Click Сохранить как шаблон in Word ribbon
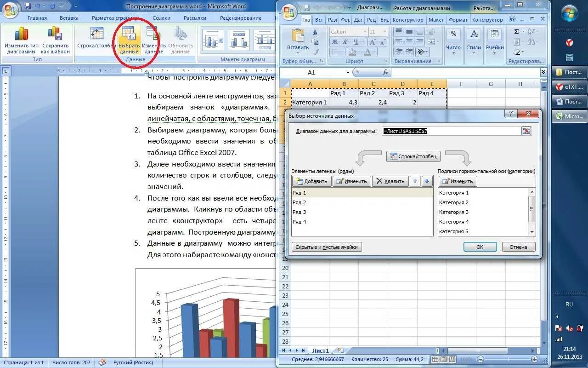 point(56,40)
